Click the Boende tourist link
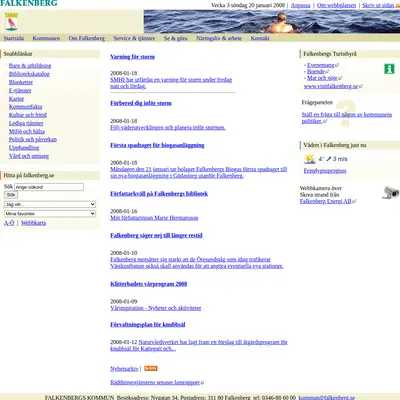Viewport: 400px width, 400px height. [x=316, y=71]
